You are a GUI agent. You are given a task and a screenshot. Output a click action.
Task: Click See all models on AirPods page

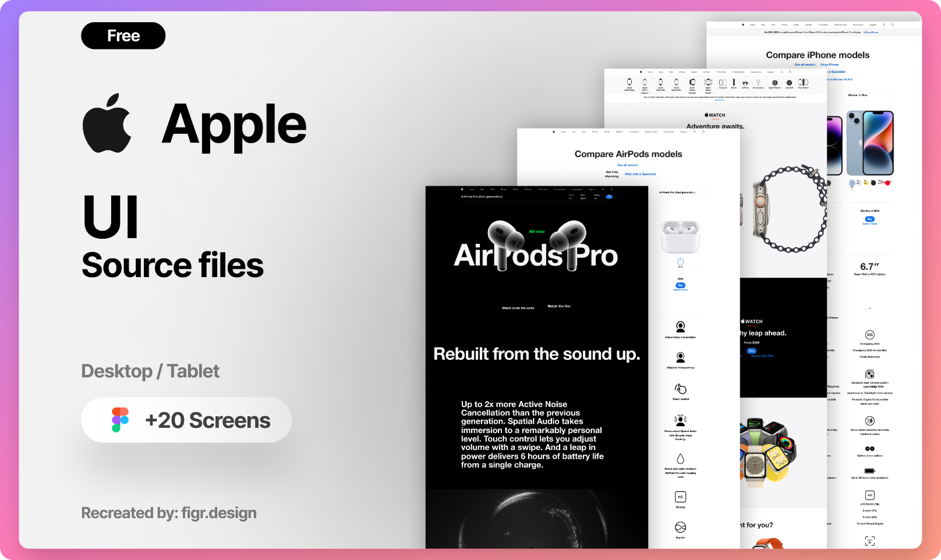(x=628, y=165)
